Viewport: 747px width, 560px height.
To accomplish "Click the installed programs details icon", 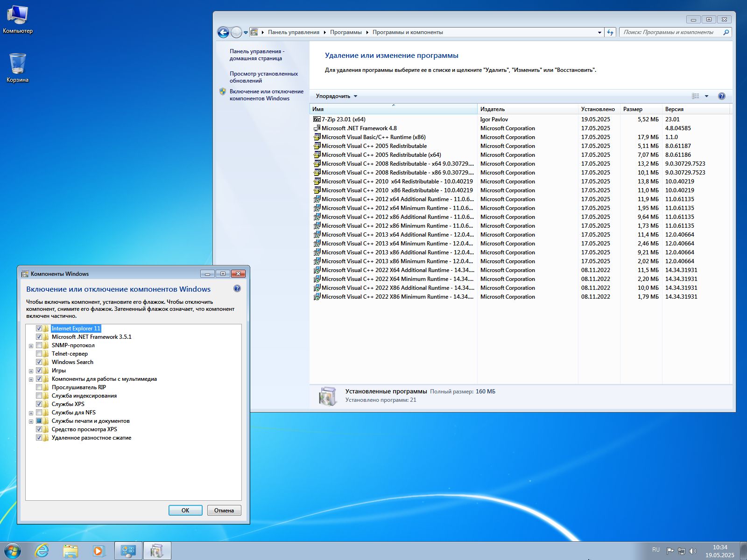I will pyautogui.click(x=327, y=396).
